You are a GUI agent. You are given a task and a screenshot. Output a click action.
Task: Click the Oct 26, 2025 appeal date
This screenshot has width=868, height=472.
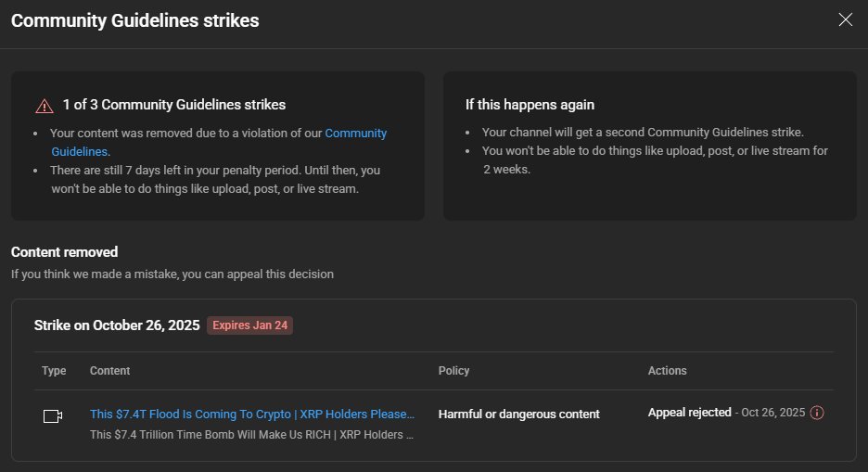coord(772,413)
